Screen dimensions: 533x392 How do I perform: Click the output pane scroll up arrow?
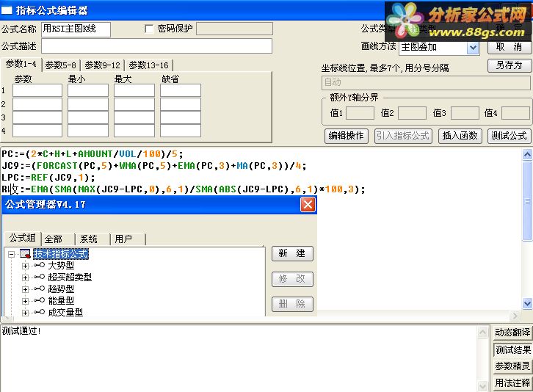[482, 332]
